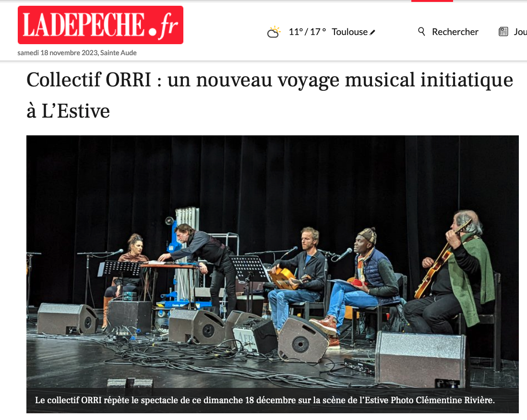This screenshot has height=420, width=527.
Task: Select the Toulouse city label
Action: (349, 32)
